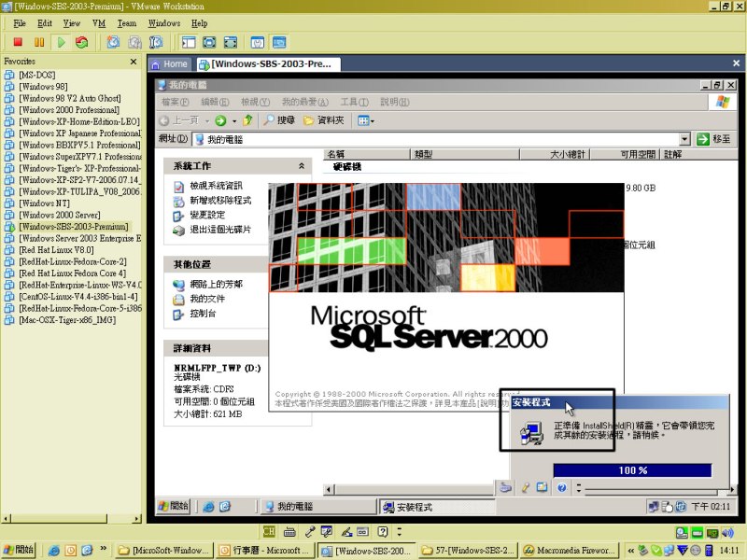Open the 行事曆 - Microsoft taskbar button
Viewport: 747px width, 560px height.
tap(265, 551)
